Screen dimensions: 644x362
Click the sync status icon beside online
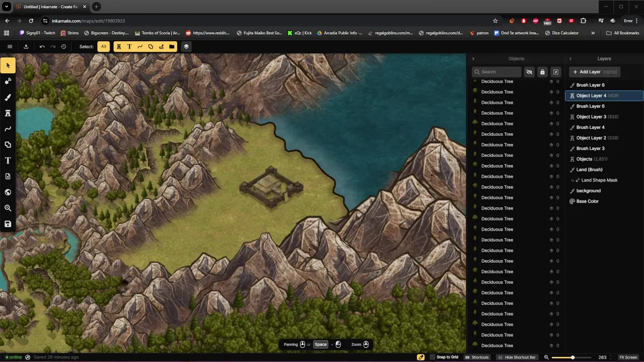(28, 357)
